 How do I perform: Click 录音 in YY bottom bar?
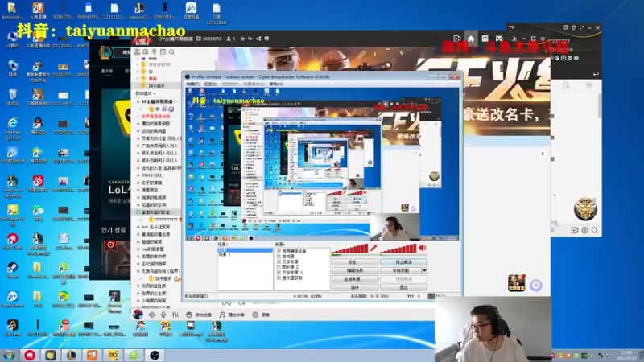(261, 315)
